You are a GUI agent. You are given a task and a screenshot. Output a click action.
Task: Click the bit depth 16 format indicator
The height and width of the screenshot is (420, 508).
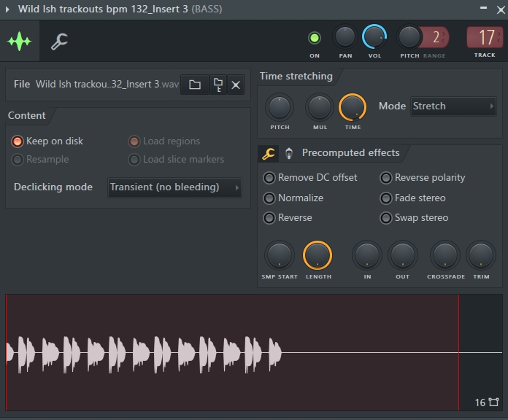(x=487, y=402)
